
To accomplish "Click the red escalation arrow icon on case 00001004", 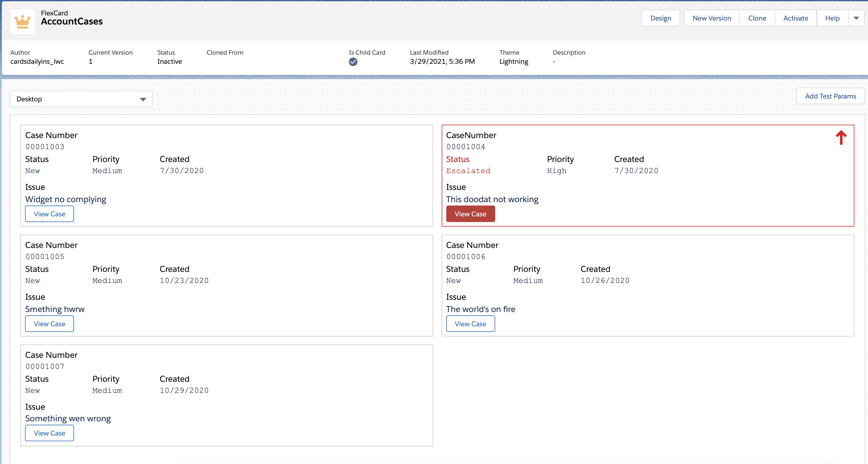I will coord(841,137).
